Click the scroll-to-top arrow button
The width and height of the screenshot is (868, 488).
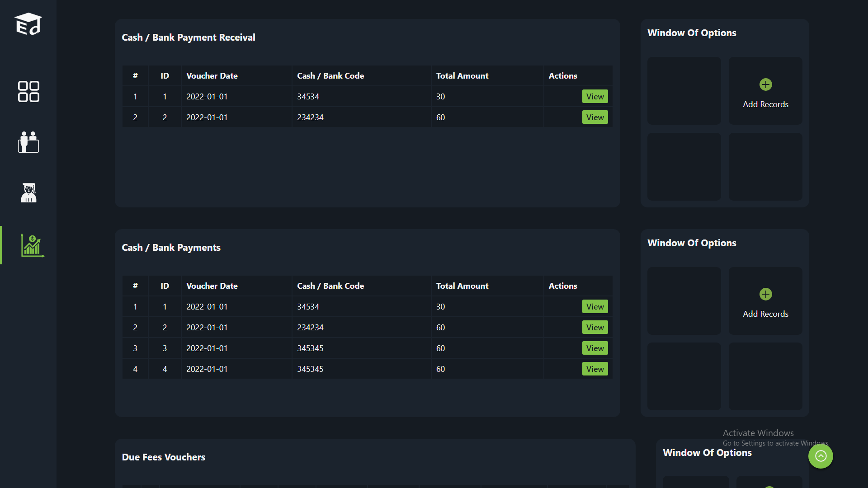(821, 456)
